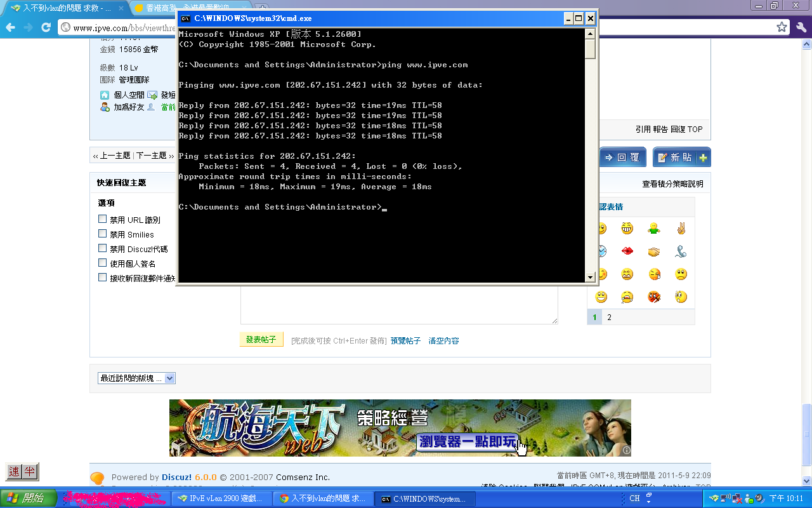Click the 發表帖子 submit button
The image size is (812, 508).
tap(261, 340)
